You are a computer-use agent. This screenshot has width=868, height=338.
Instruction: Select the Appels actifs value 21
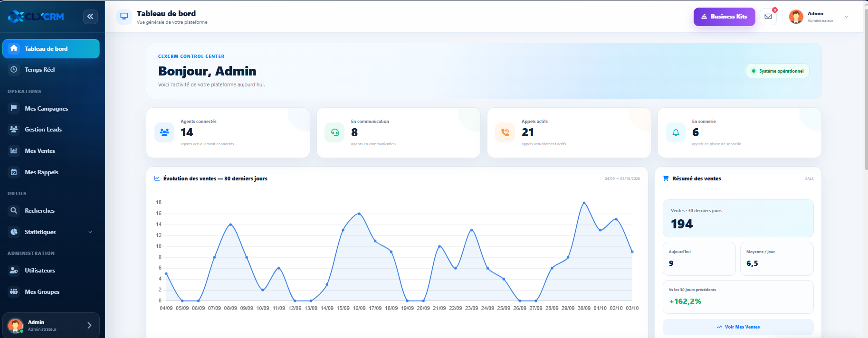528,132
